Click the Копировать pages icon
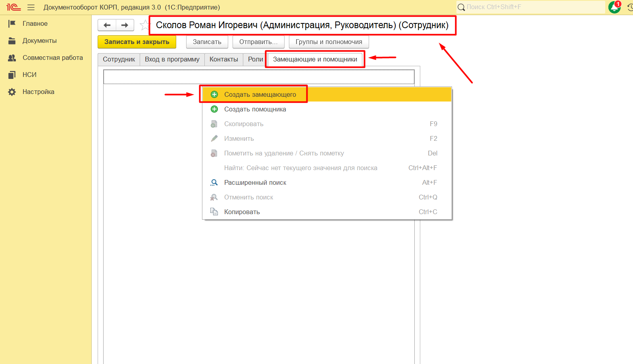The height and width of the screenshot is (364, 633). (214, 212)
